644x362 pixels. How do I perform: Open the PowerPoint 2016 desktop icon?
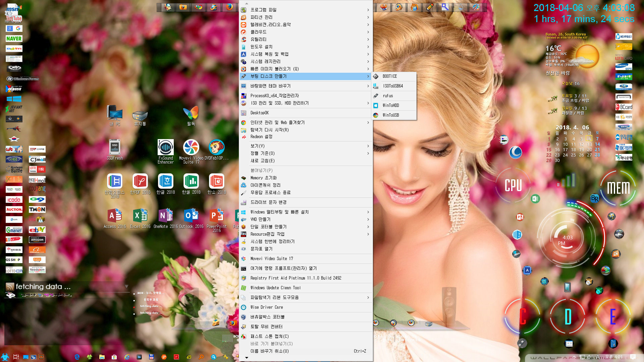[x=217, y=220]
